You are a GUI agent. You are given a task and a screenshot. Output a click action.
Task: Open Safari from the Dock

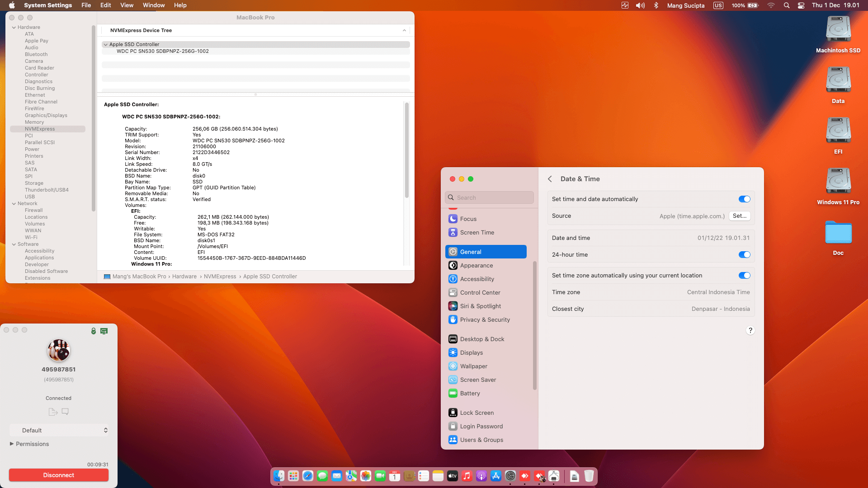coord(308,476)
